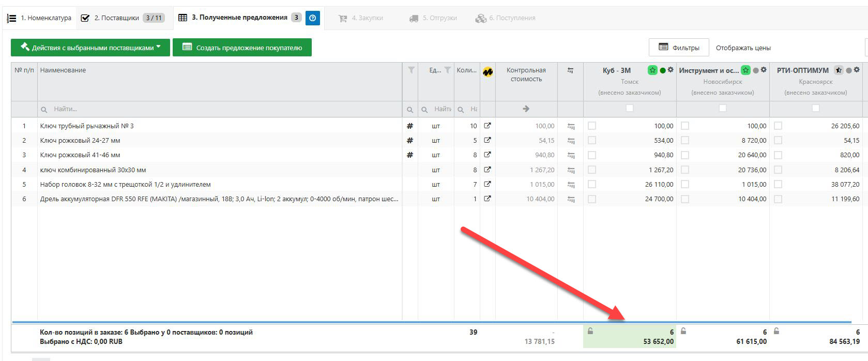This screenshot has height=361, width=868.
Task: Open the external link icon for row 1
Action: (x=488, y=126)
